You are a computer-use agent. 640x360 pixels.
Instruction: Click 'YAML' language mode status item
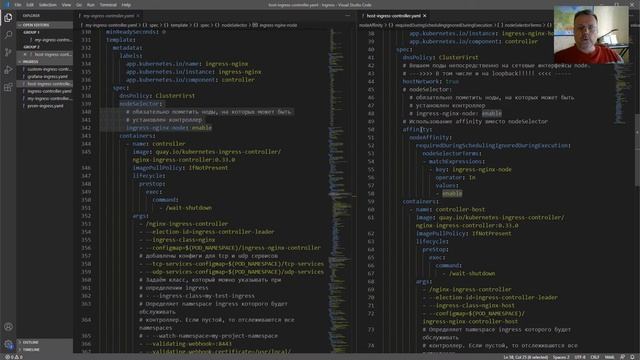click(x=609, y=357)
